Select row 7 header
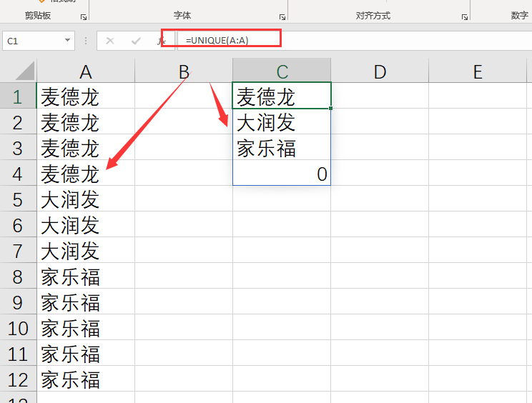Viewport: 532px width, 403px height. 18,250
